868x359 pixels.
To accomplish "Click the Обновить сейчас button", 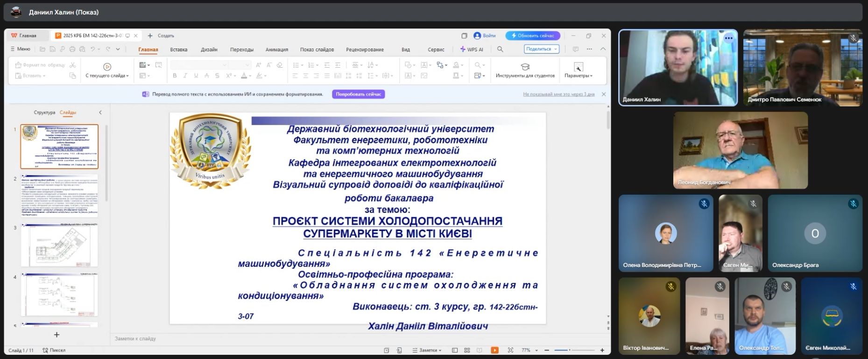I will tap(533, 35).
